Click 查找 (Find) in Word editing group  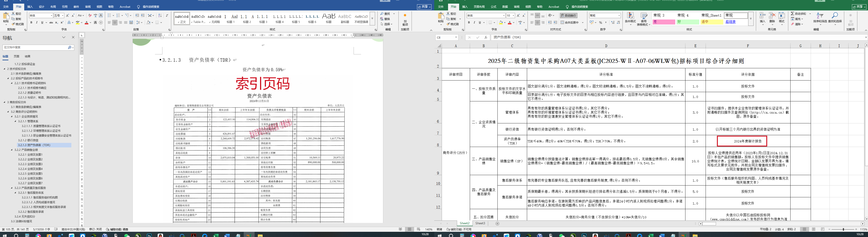point(385,14)
